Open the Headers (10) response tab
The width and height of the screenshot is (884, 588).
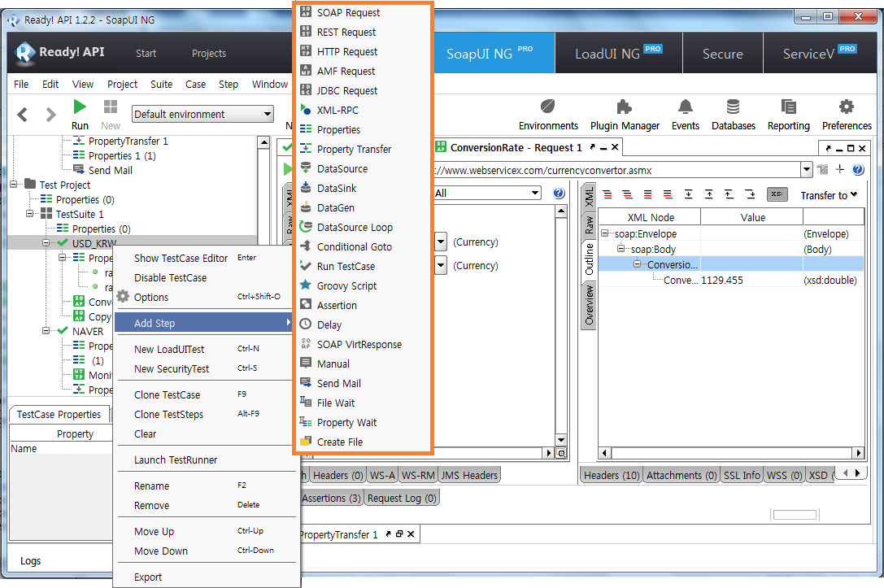(x=612, y=476)
